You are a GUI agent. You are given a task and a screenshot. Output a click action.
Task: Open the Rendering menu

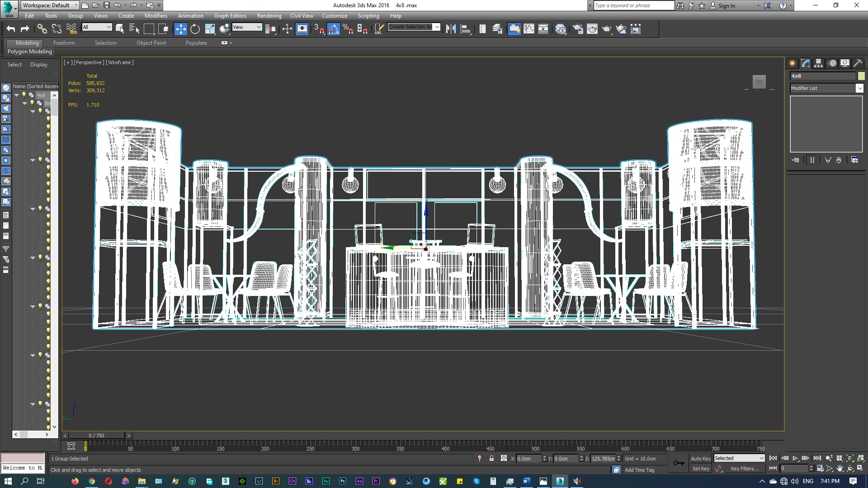tap(269, 16)
